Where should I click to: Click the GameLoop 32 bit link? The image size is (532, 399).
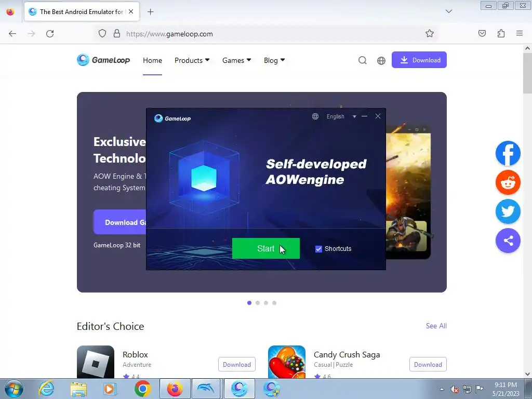point(117,245)
